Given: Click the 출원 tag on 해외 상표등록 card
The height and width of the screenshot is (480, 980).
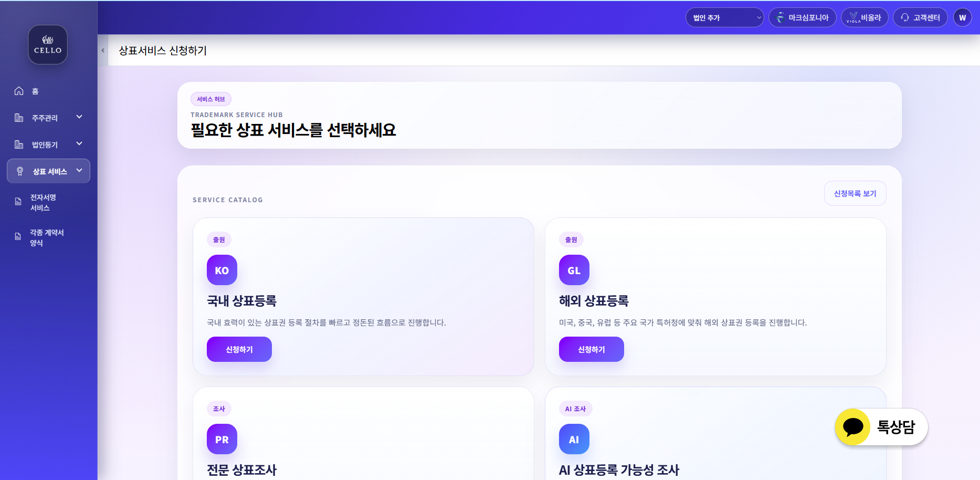Looking at the screenshot, I should tap(571, 239).
